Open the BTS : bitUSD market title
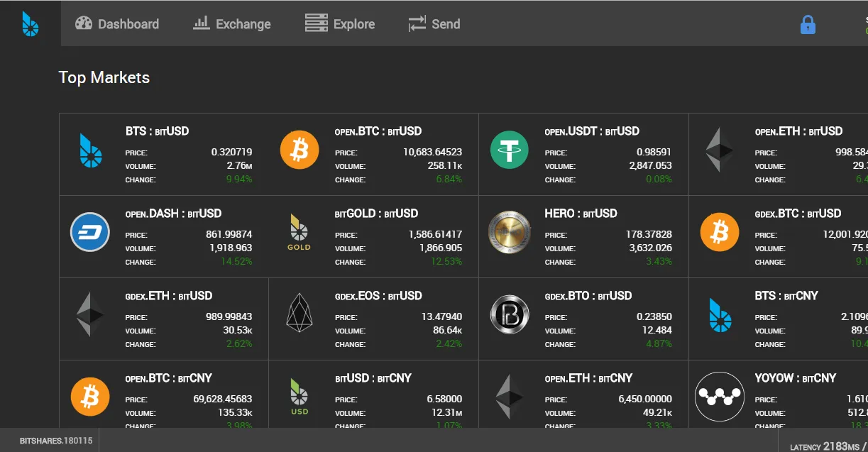 tap(158, 131)
